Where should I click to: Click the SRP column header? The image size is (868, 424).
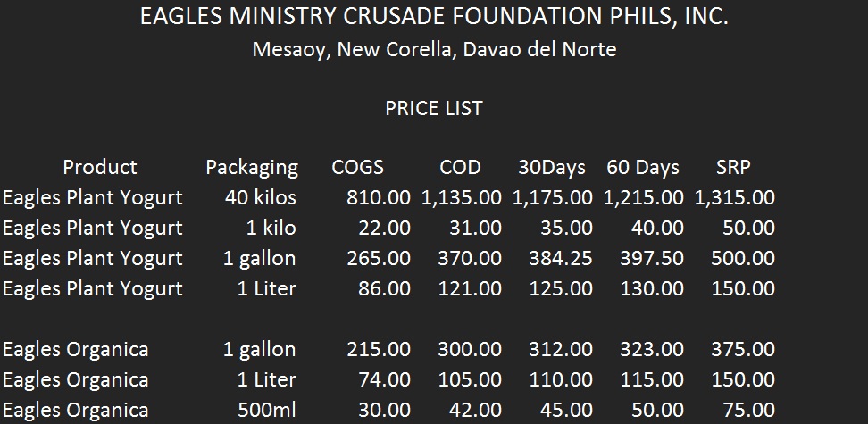tap(733, 167)
